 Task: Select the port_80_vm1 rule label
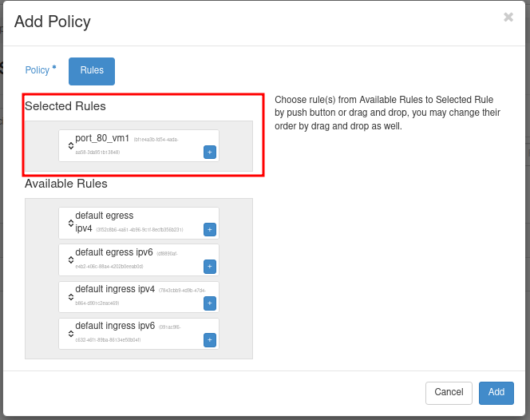pos(102,138)
